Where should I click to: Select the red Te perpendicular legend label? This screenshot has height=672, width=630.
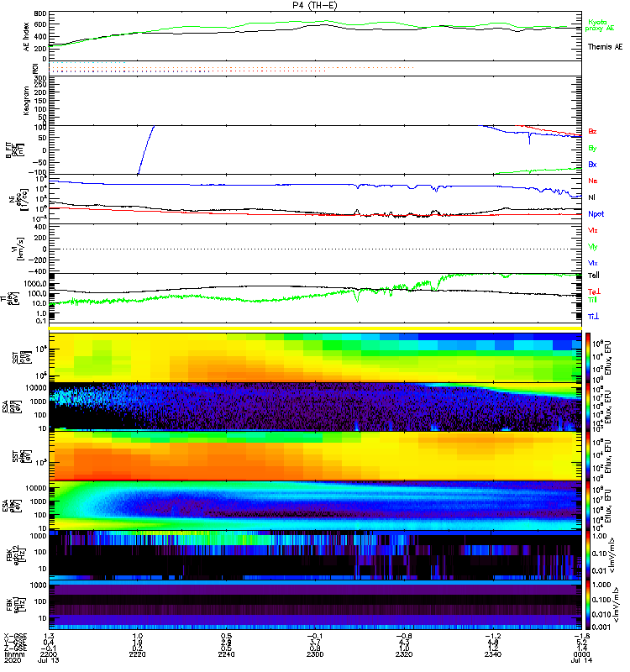[594, 291]
